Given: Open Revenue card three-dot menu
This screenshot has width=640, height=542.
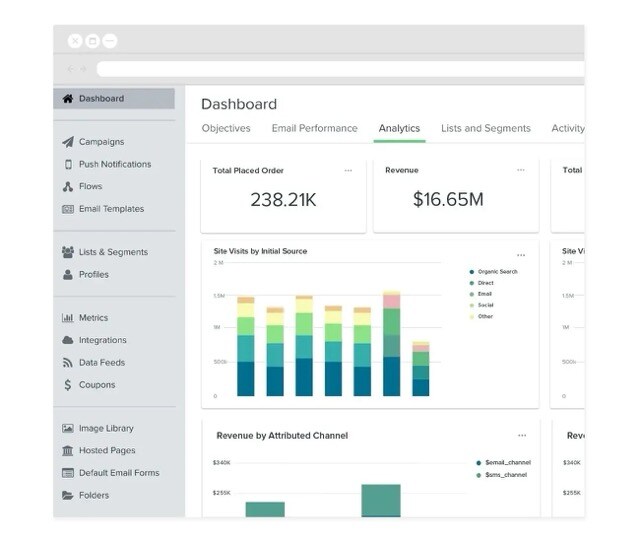Looking at the screenshot, I should [x=521, y=171].
